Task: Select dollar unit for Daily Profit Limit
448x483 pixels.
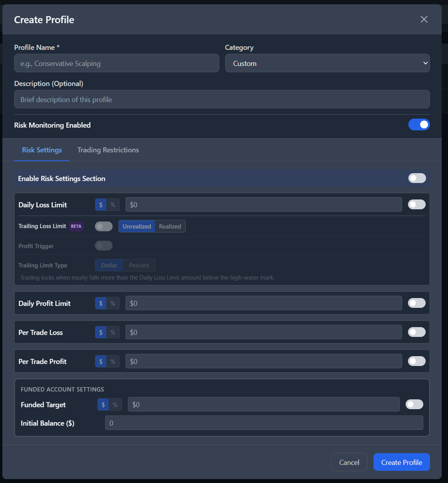Action: coord(101,303)
